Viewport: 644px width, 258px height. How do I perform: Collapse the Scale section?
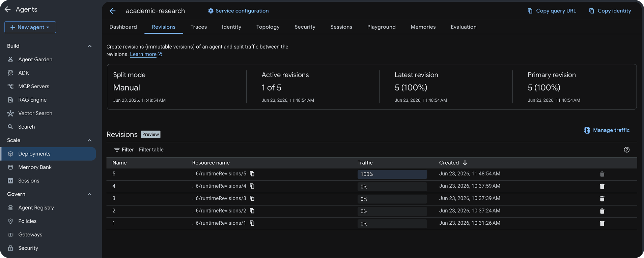(89, 140)
